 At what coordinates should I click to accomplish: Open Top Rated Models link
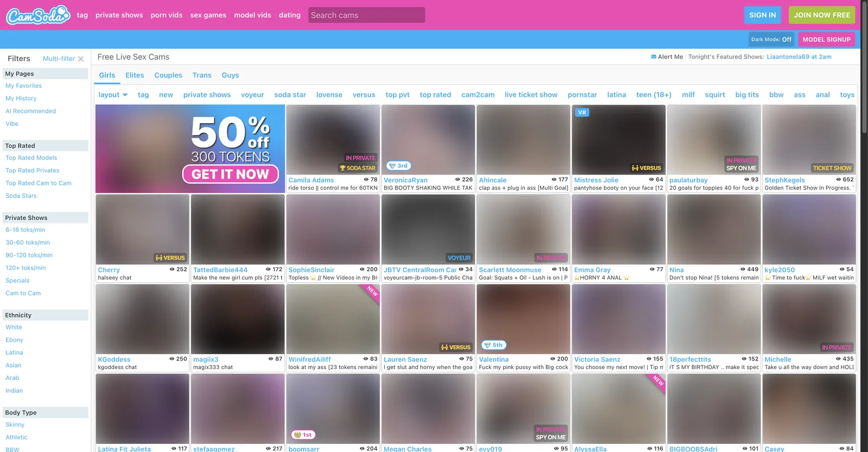[31, 158]
